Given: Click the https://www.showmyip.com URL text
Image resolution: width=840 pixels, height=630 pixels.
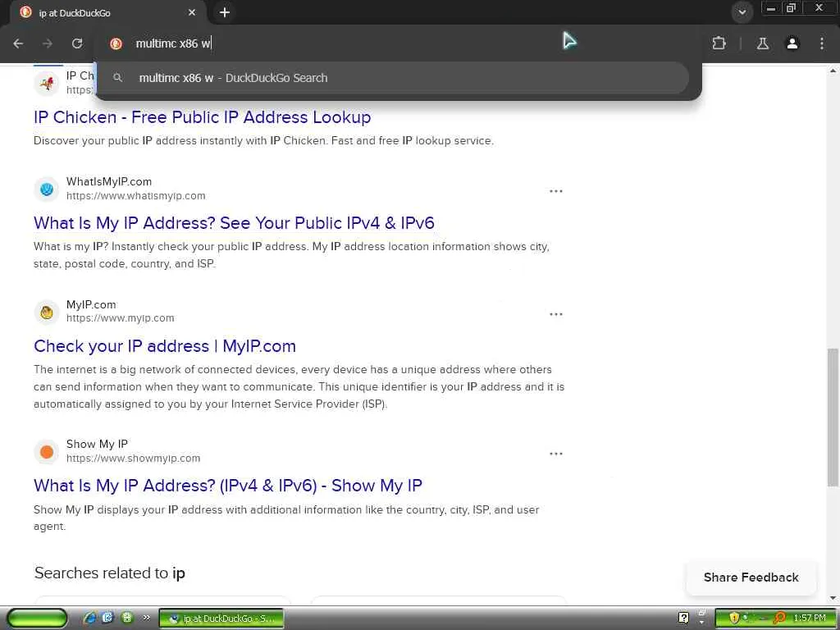Looking at the screenshot, I should 134,459.
